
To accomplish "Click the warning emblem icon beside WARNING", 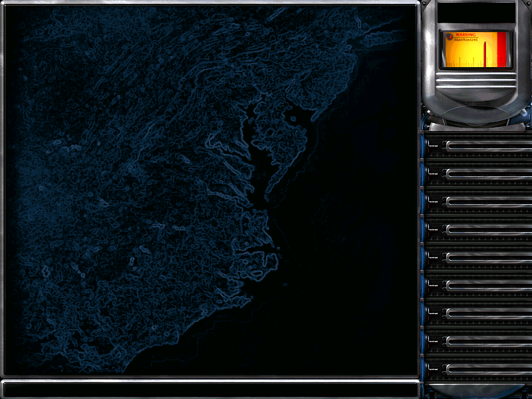I will click(x=450, y=37).
